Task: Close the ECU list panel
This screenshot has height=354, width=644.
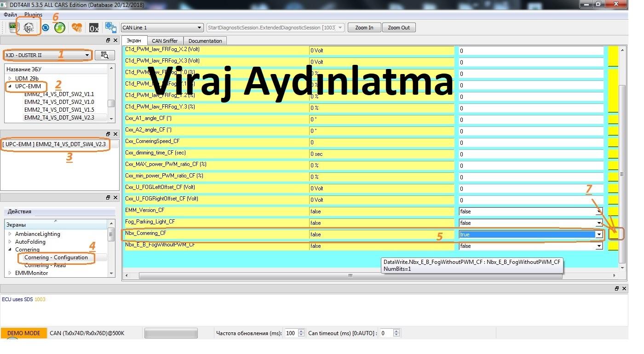Action: coord(116,40)
